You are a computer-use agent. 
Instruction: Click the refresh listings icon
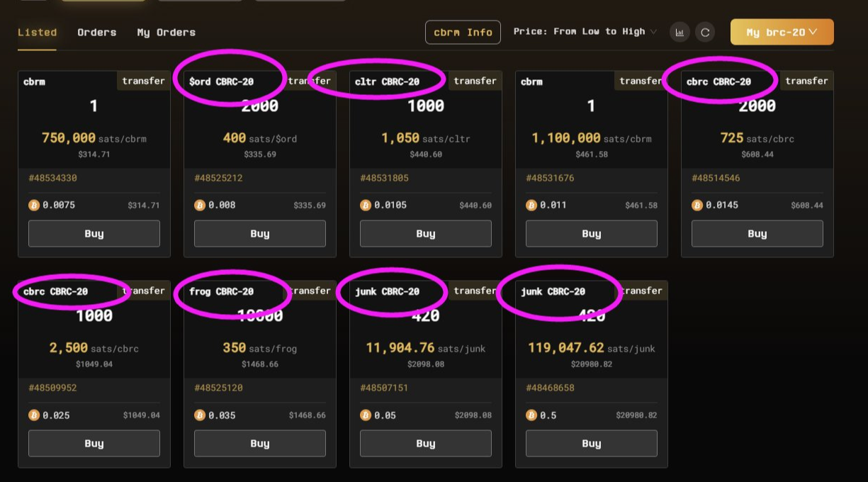(x=704, y=32)
